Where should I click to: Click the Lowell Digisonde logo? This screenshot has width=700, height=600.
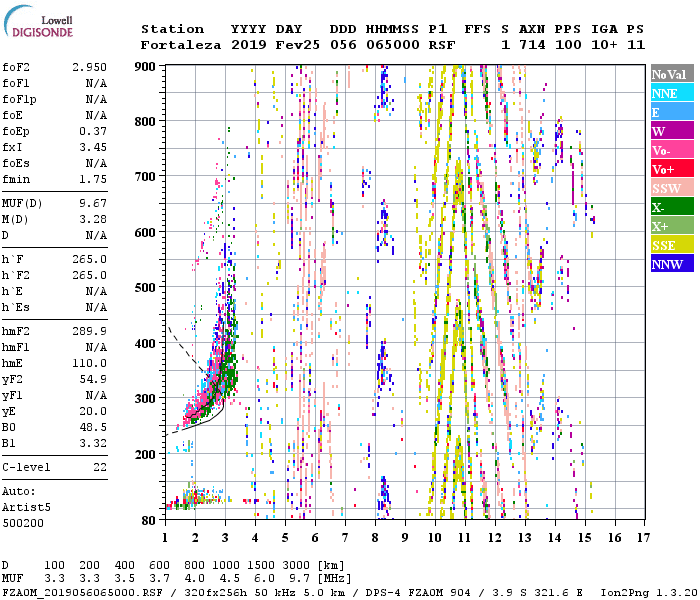(38, 22)
